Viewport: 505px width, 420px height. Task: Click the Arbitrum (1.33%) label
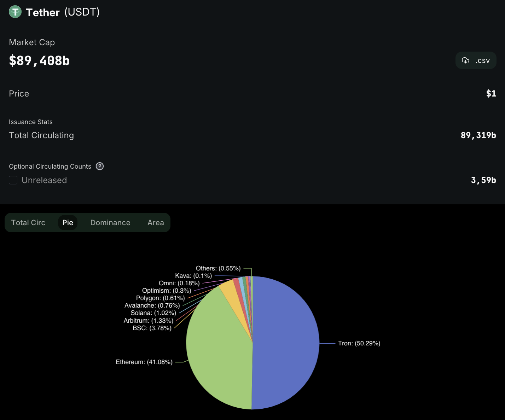click(149, 321)
